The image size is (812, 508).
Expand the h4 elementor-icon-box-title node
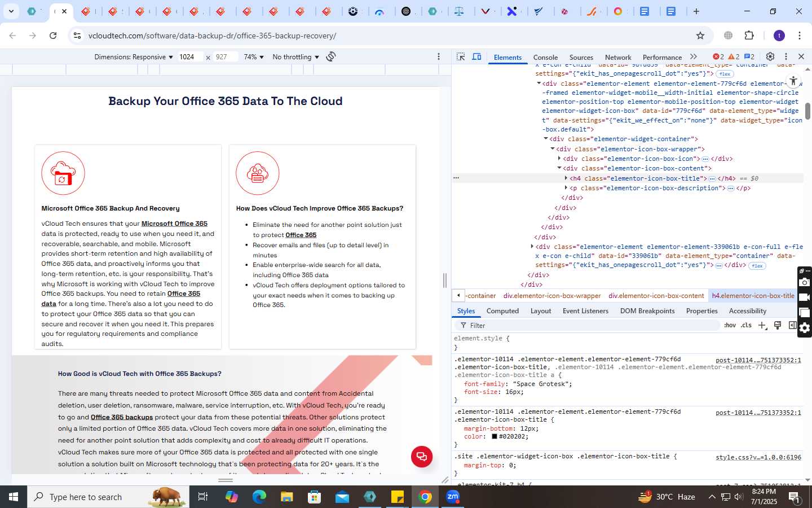[x=566, y=178]
